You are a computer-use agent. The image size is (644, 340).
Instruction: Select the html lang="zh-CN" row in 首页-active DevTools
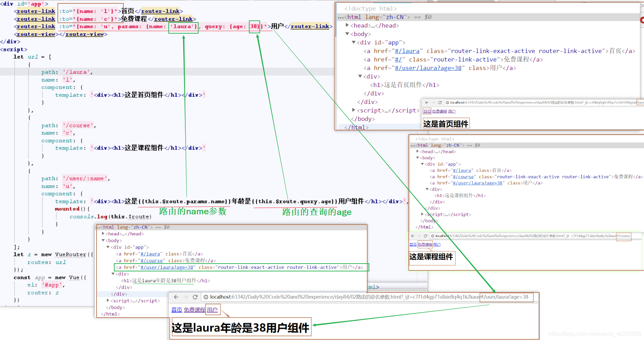[488, 17]
